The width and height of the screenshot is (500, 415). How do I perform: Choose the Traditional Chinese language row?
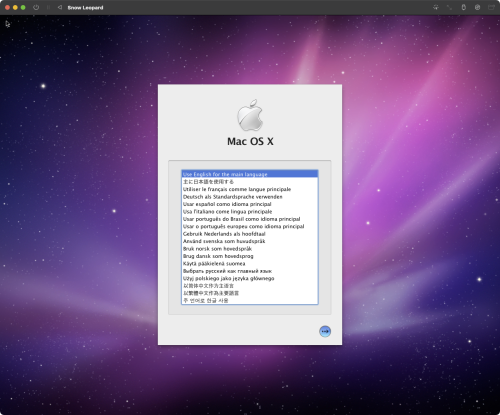coord(250,293)
